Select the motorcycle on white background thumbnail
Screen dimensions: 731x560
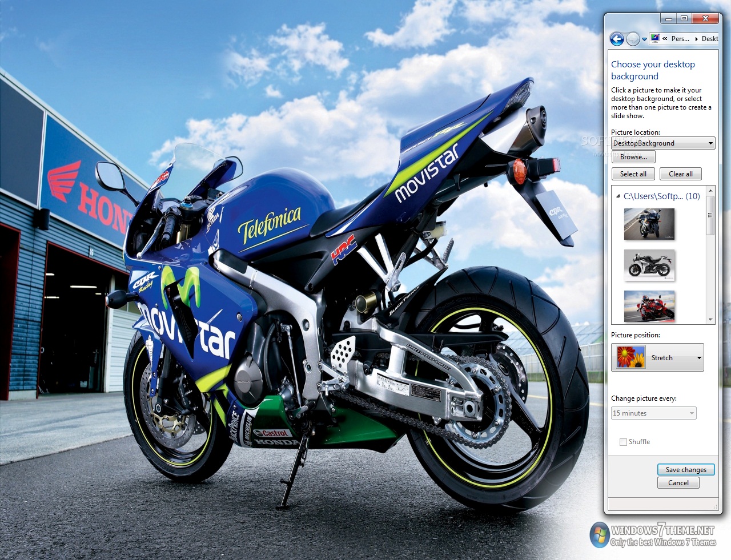pos(649,265)
